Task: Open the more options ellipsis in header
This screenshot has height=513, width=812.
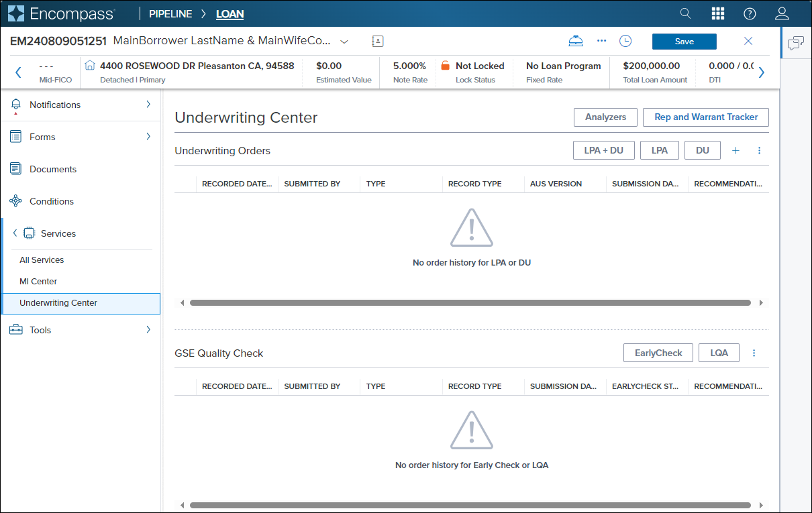Action: [601, 41]
